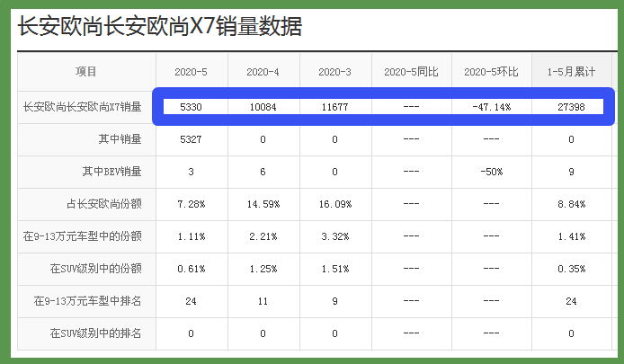
Task: Click the 14.59% share value
Action: (263, 204)
